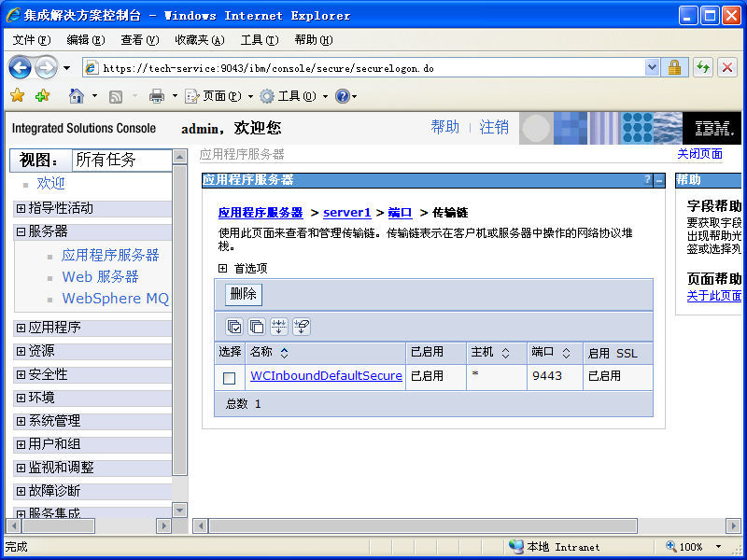Screen dimensions: 747x560
Task: Click the SSL lock security icon
Action: coord(674,67)
